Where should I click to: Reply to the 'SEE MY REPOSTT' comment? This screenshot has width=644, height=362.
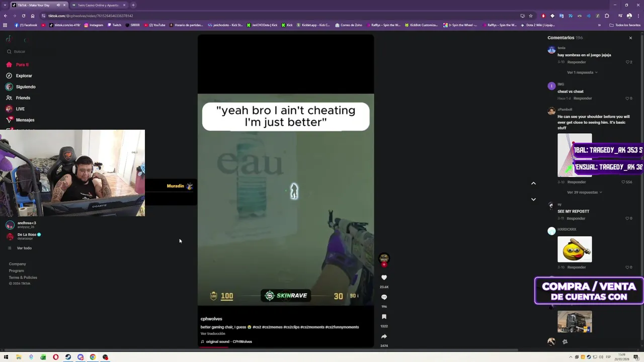pos(577,219)
